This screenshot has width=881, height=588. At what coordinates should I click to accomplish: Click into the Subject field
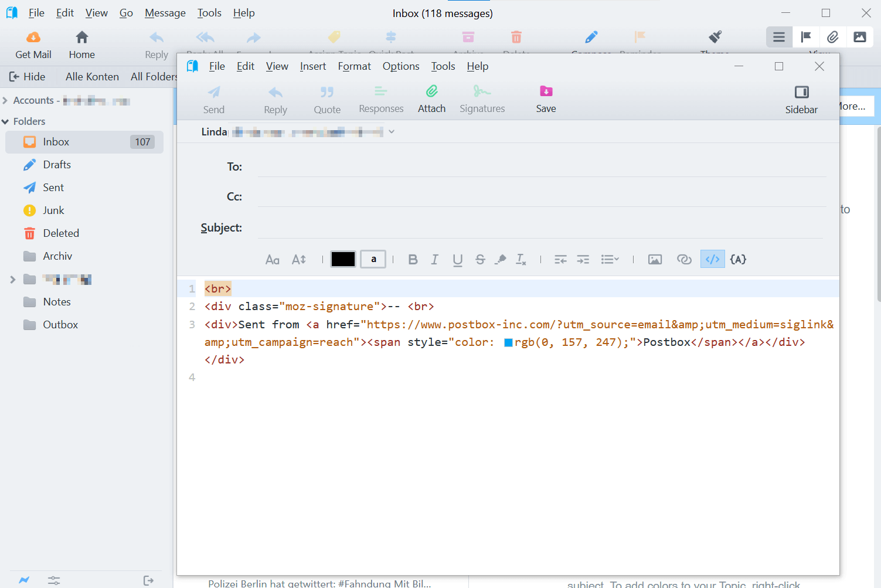539,227
